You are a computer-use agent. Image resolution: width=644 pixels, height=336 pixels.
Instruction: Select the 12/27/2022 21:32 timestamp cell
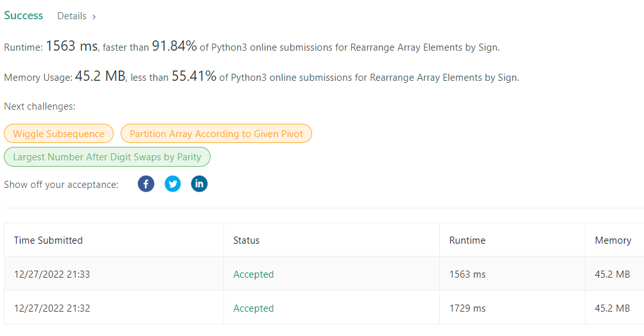(x=52, y=308)
